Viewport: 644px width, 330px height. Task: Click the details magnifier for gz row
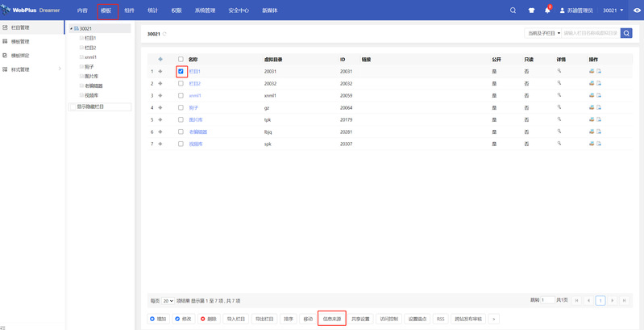559,107
